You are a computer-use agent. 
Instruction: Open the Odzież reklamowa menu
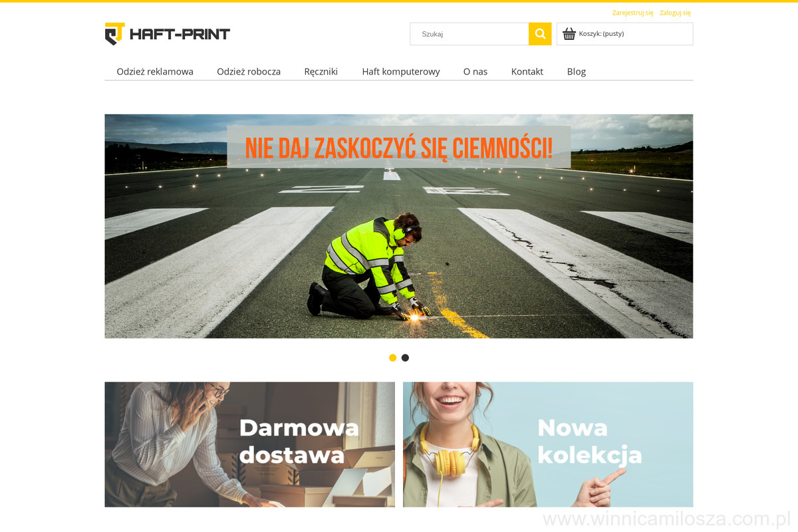coord(155,71)
